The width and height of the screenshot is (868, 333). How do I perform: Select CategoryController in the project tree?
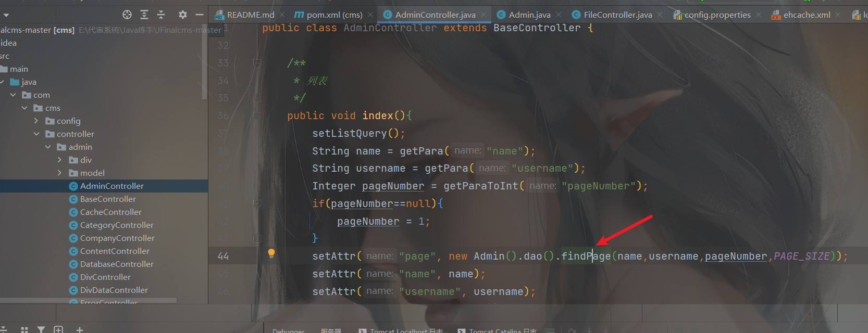tap(117, 225)
